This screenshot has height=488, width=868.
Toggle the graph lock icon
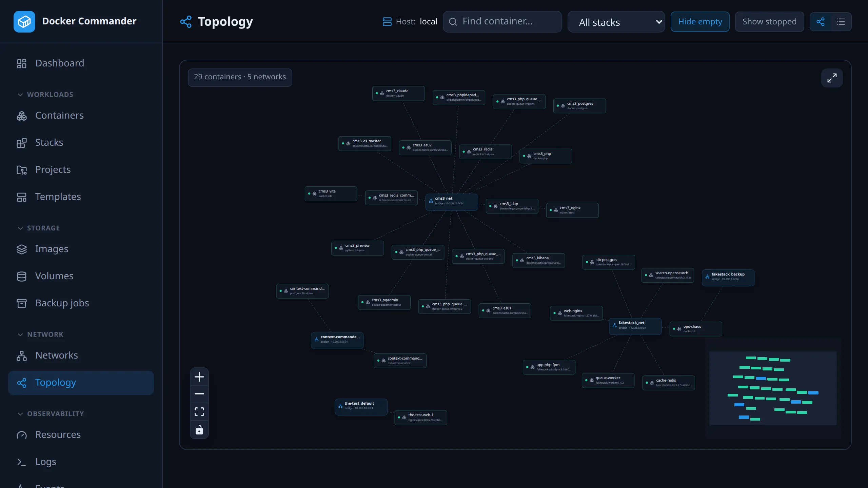point(199,430)
